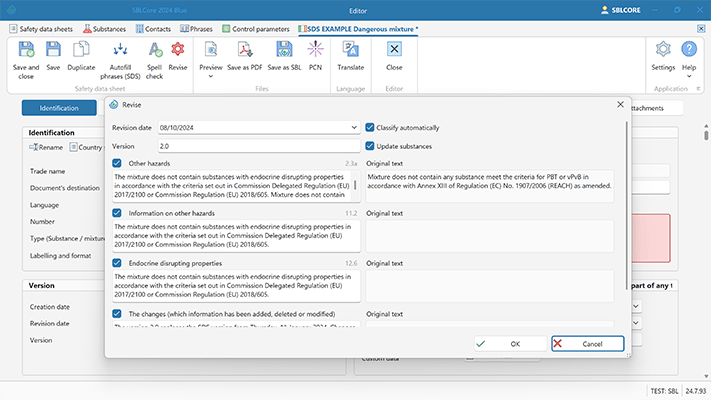
Task: Click the Save icon in ribbon
Action: pyautogui.click(x=53, y=49)
